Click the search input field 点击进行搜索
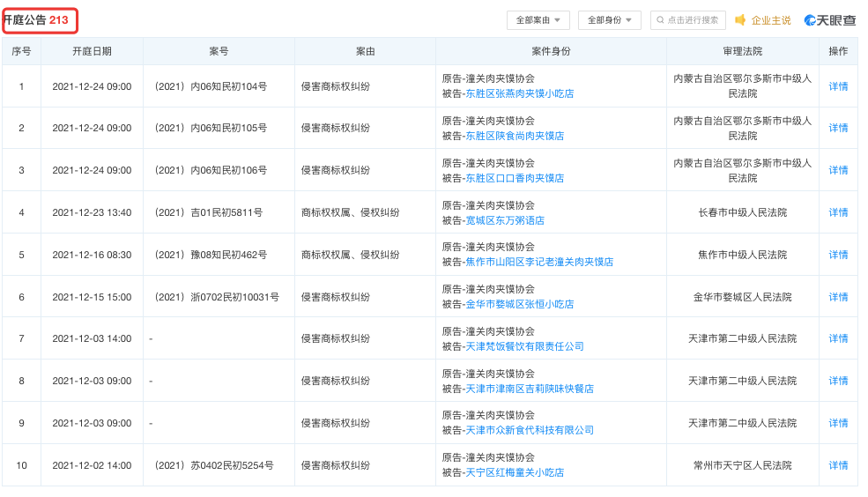 (694, 20)
